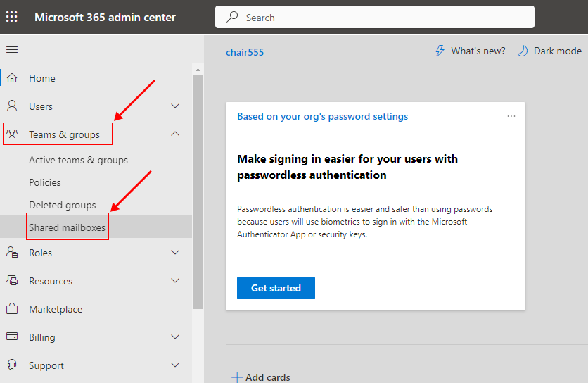The image size is (588, 383).
Task: Toggle Dark mode
Action: pyautogui.click(x=549, y=51)
